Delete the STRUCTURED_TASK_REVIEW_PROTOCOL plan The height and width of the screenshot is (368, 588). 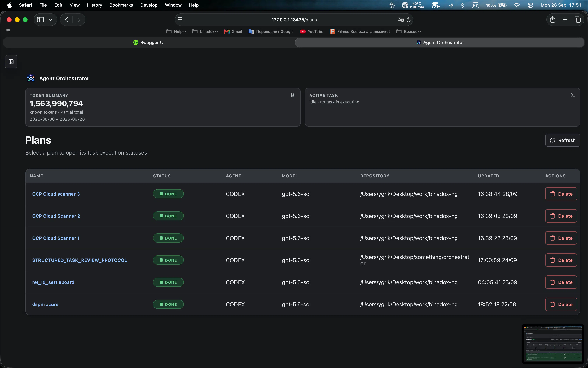tap(561, 260)
